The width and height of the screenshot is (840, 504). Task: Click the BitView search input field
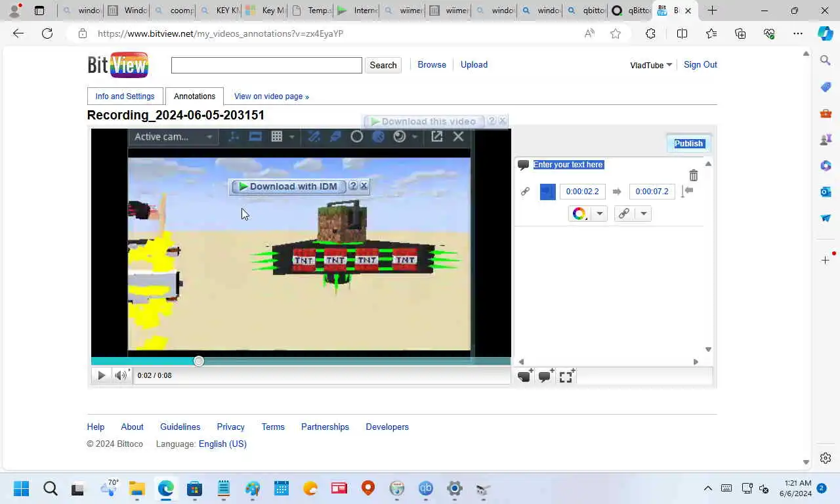click(266, 65)
